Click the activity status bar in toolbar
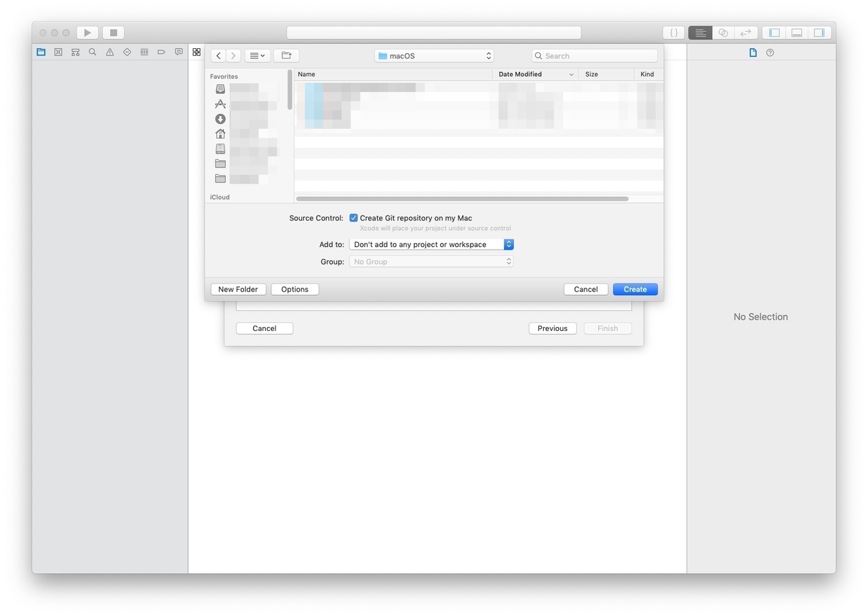 tap(434, 33)
